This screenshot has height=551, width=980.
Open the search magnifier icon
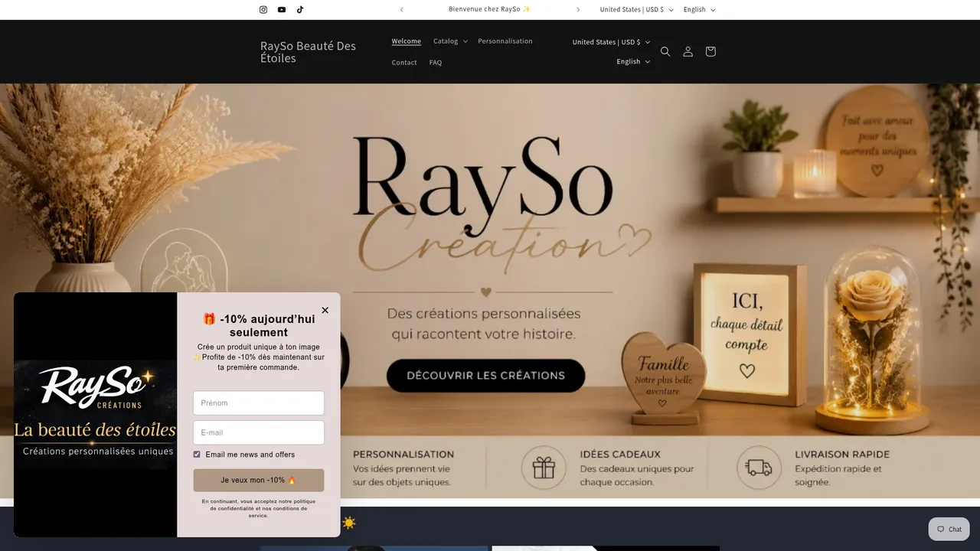coord(665,51)
